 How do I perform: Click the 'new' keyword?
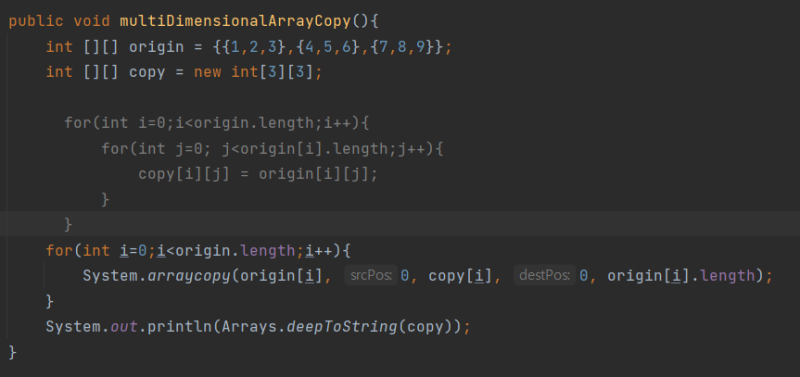pos(208,72)
